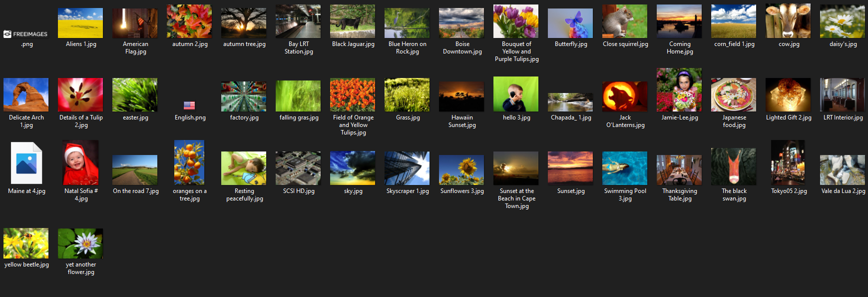Pick the daisy's.jpg thumbnail

click(x=843, y=21)
